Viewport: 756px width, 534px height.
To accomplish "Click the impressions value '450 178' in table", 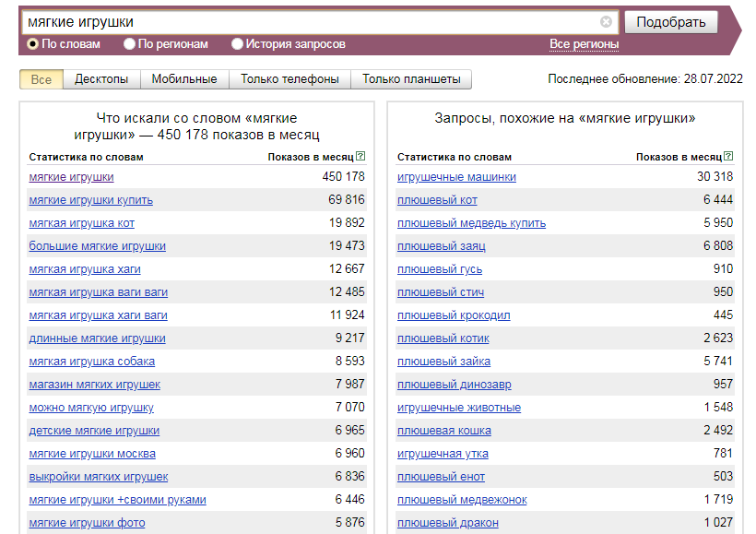I will coord(343,176).
